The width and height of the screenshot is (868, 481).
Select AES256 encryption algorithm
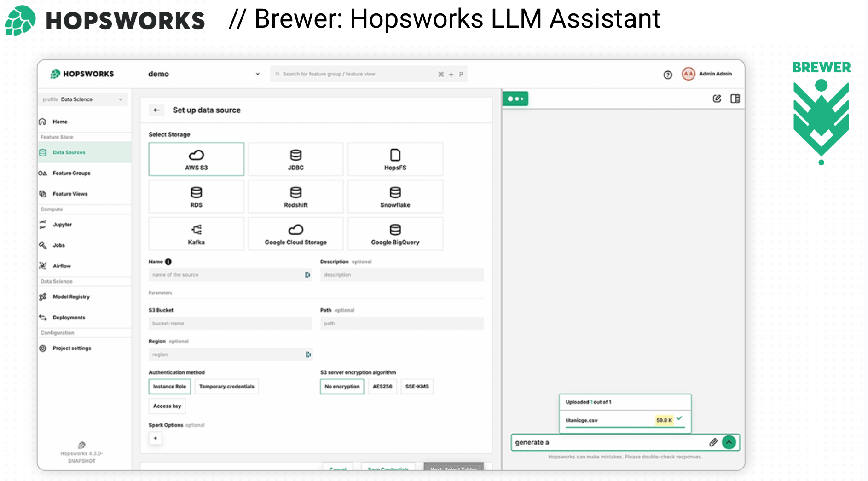click(382, 387)
